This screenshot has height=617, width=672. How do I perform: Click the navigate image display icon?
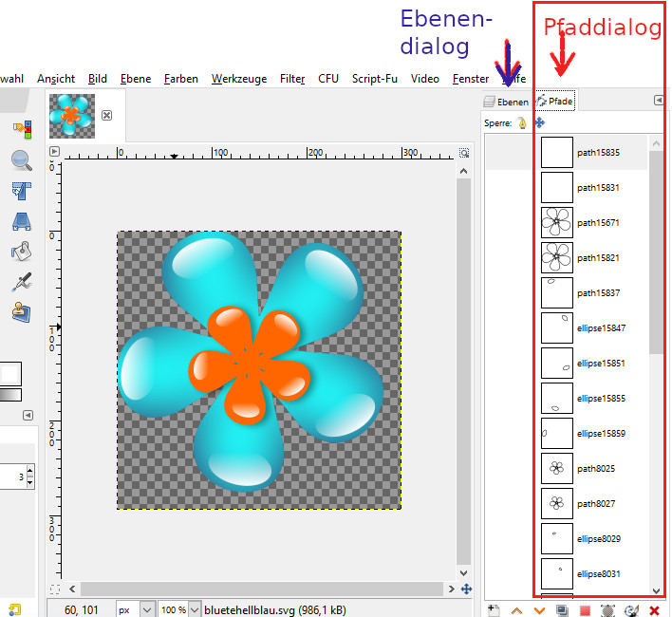coord(466,589)
